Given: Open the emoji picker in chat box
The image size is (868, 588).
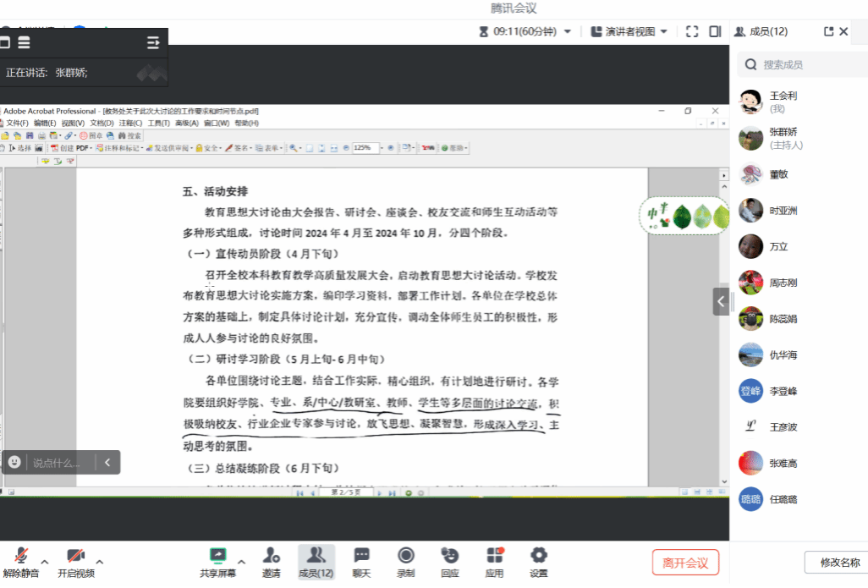Looking at the screenshot, I should click(14, 462).
